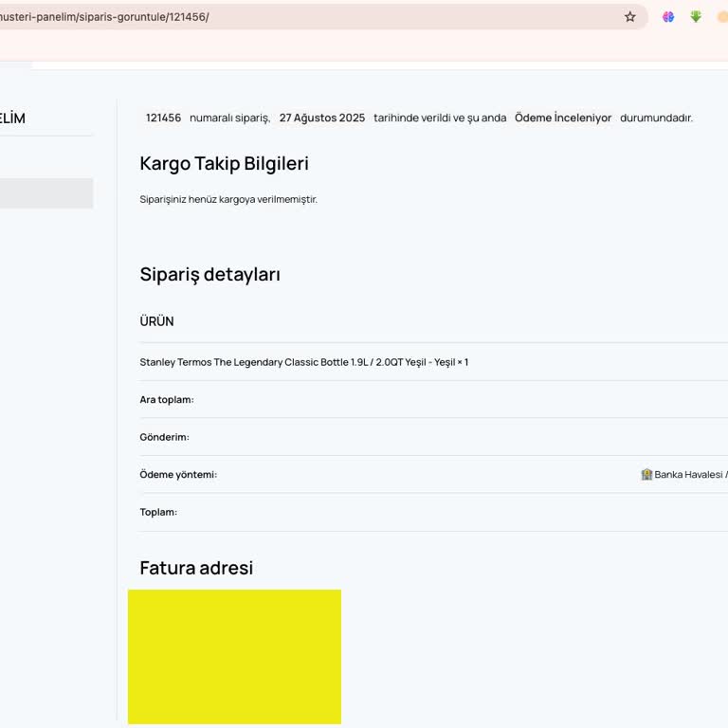
Task: Select the order number 121456 text
Action: click(163, 118)
